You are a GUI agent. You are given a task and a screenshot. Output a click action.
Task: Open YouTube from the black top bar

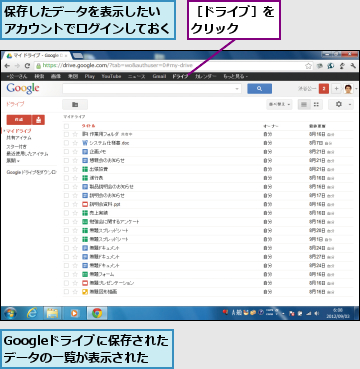(111, 76)
